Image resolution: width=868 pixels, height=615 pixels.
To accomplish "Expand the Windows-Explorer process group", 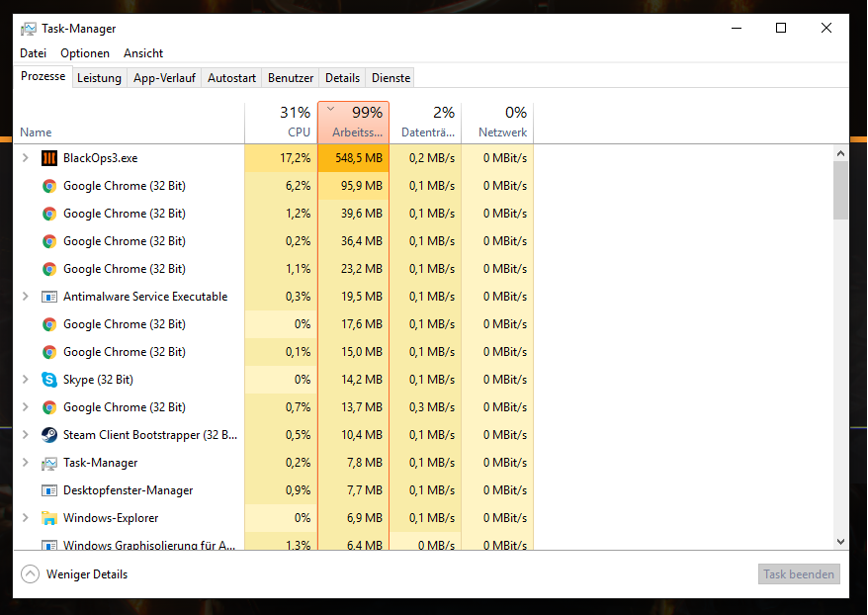I will [x=25, y=517].
